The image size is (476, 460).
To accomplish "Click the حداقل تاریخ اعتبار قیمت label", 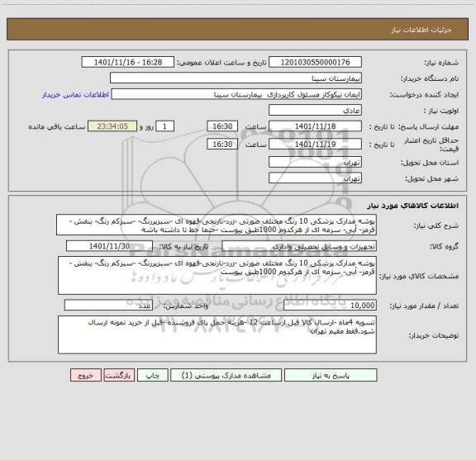I will pos(431,145).
